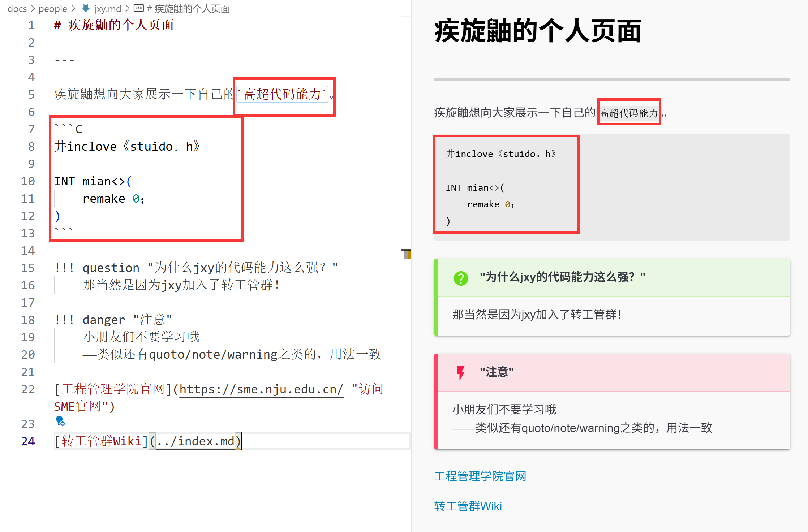The width and height of the screenshot is (808, 532).
Task: Click line number 1 in the gutter
Action: pos(31,25)
